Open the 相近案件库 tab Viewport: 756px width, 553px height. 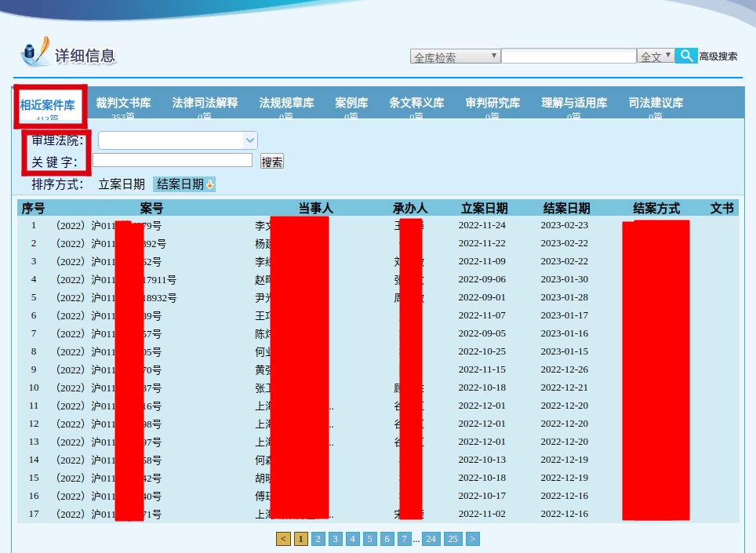click(x=48, y=105)
